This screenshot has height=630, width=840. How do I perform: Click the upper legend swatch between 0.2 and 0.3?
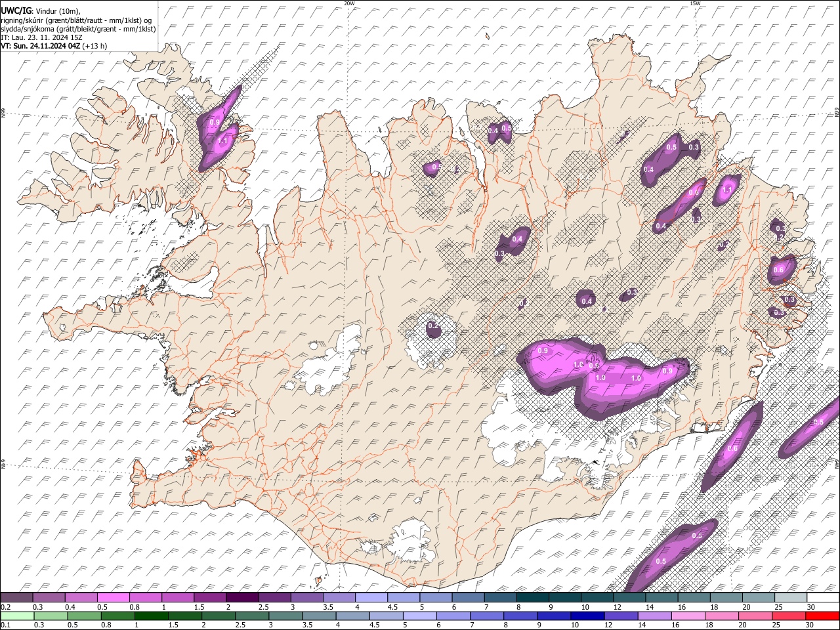click(x=16, y=597)
